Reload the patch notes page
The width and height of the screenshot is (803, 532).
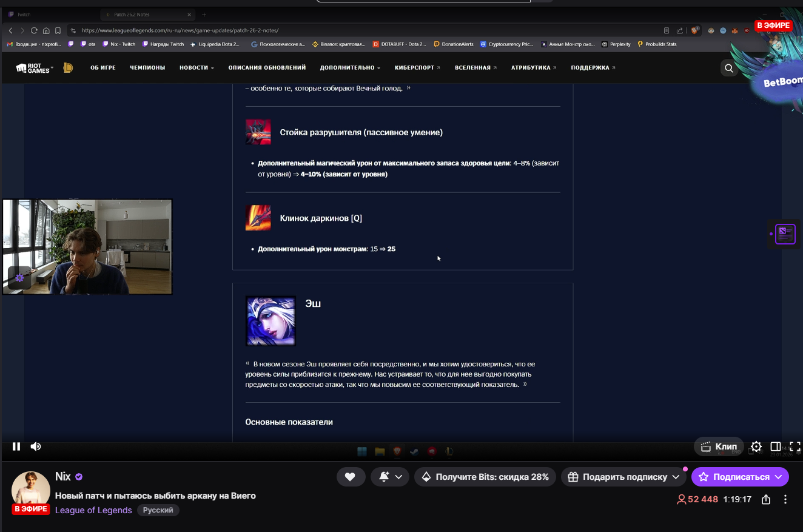tap(34, 30)
